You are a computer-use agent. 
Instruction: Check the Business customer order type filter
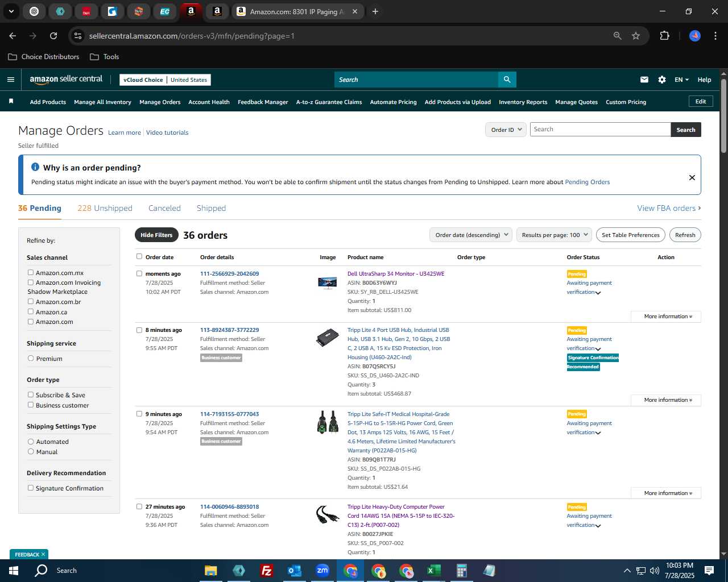click(31, 405)
